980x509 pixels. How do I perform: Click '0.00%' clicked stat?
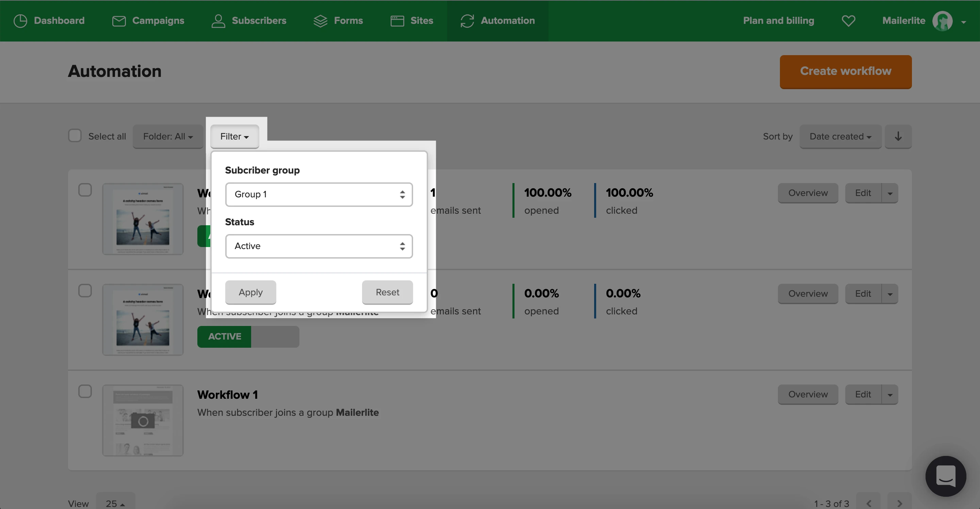tap(623, 294)
